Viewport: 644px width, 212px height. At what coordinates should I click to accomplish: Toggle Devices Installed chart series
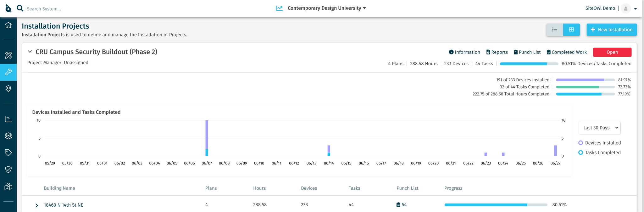pyautogui.click(x=599, y=143)
